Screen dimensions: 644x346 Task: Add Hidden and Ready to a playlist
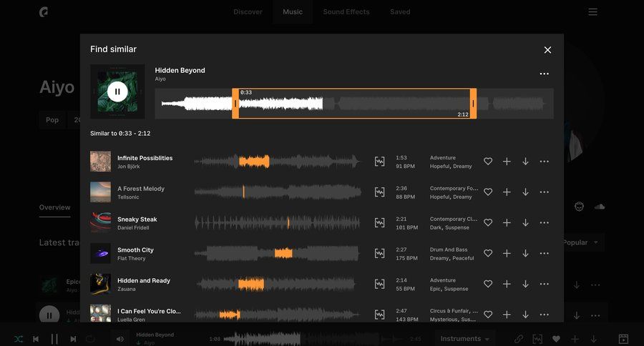[x=507, y=284]
